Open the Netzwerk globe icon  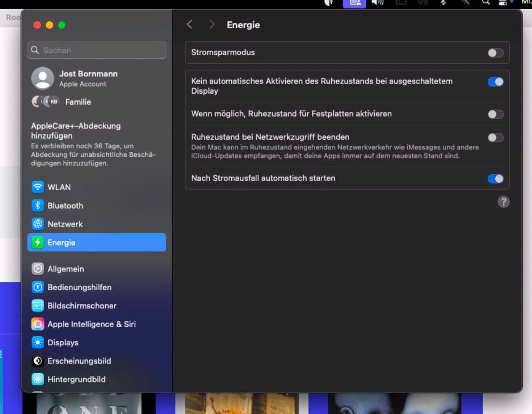(38, 224)
